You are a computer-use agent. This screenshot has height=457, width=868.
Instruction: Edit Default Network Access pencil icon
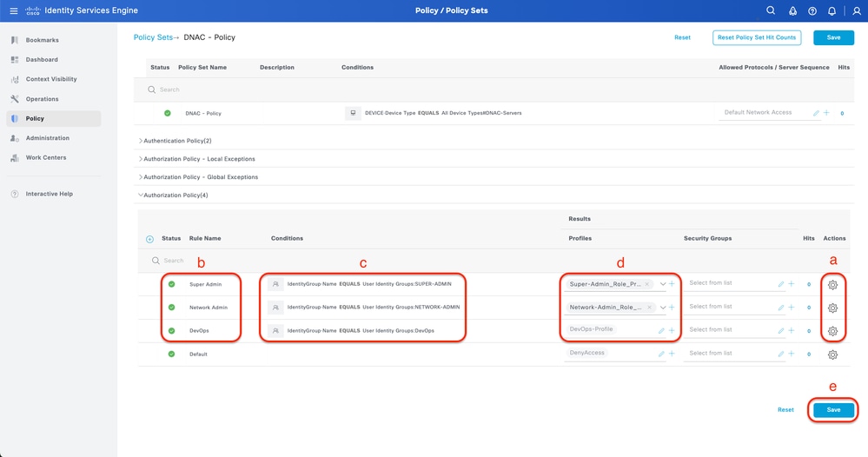[816, 113]
